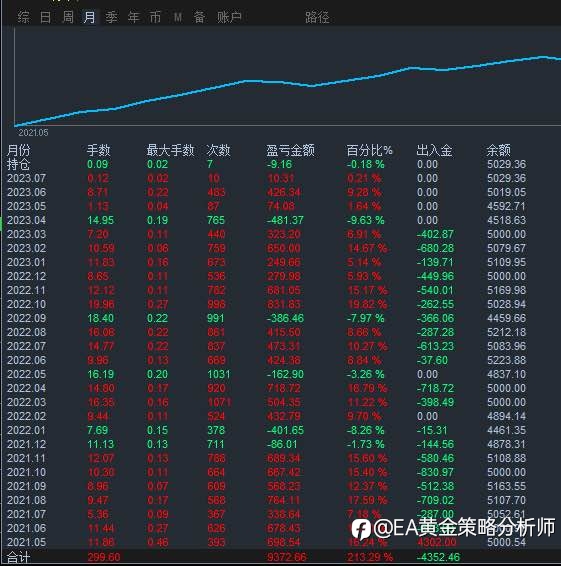Viewport: 561px width, 566px height.
Task: Select the 2022.09 month row
Action: tap(266, 318)
